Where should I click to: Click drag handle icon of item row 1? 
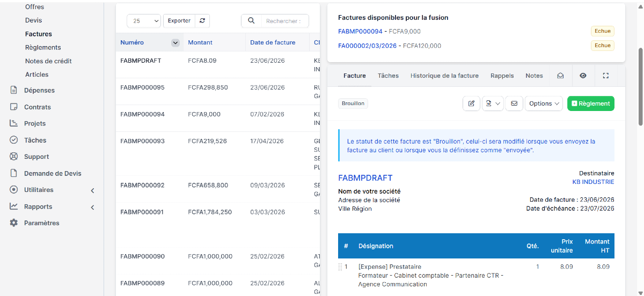[x=340, y=267]
